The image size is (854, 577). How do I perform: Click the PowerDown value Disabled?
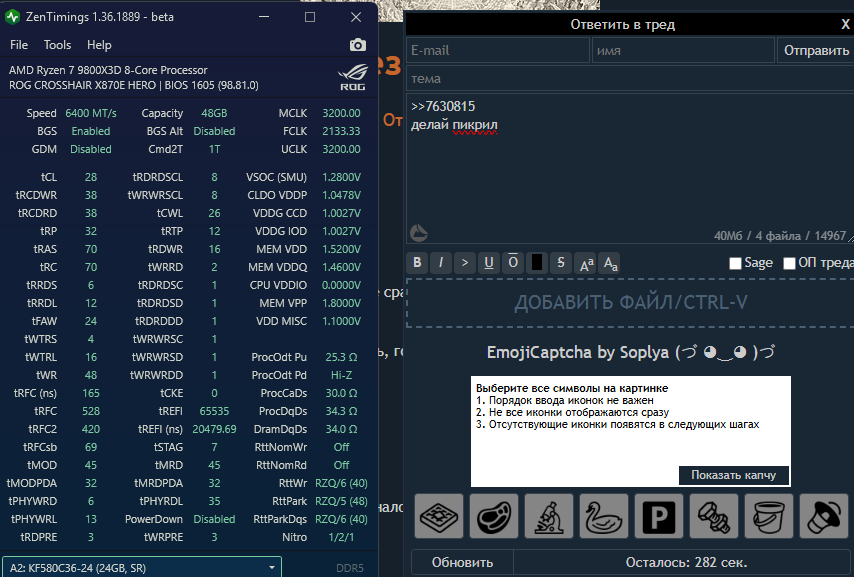coord(214,519)
